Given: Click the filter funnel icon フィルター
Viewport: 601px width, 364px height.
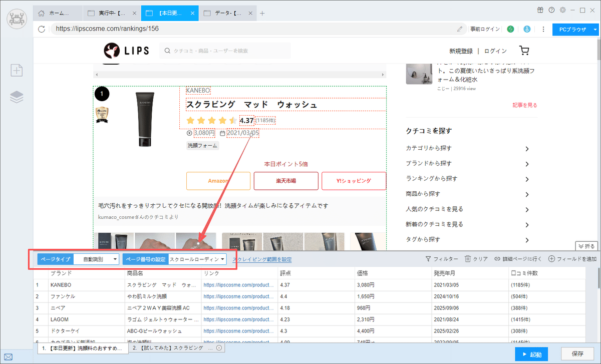Looking at the screenshot, I should (441, 259).
